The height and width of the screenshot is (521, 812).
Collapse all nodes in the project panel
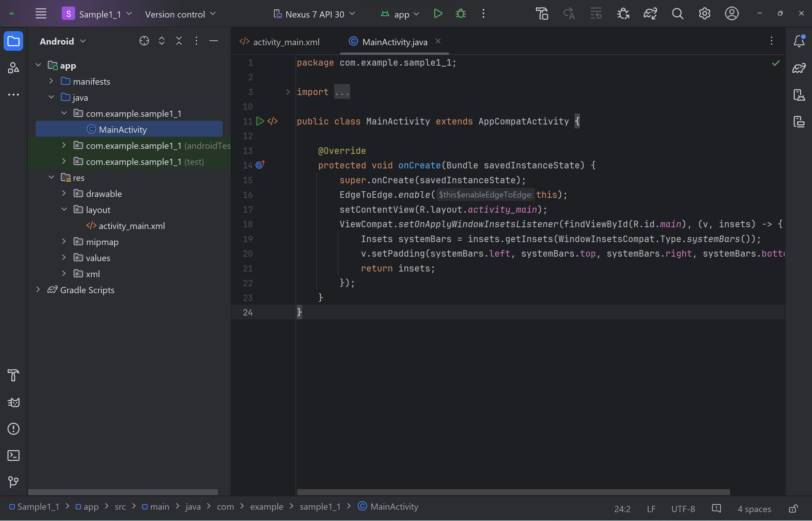click(179, 41)
